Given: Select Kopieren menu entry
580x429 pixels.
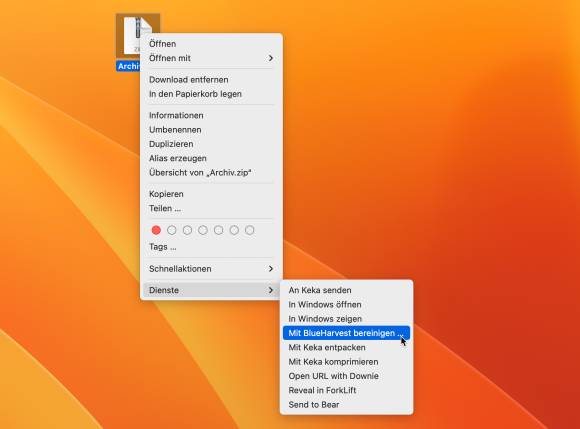Looking at the screenshot, I should [x=211, y=194].
